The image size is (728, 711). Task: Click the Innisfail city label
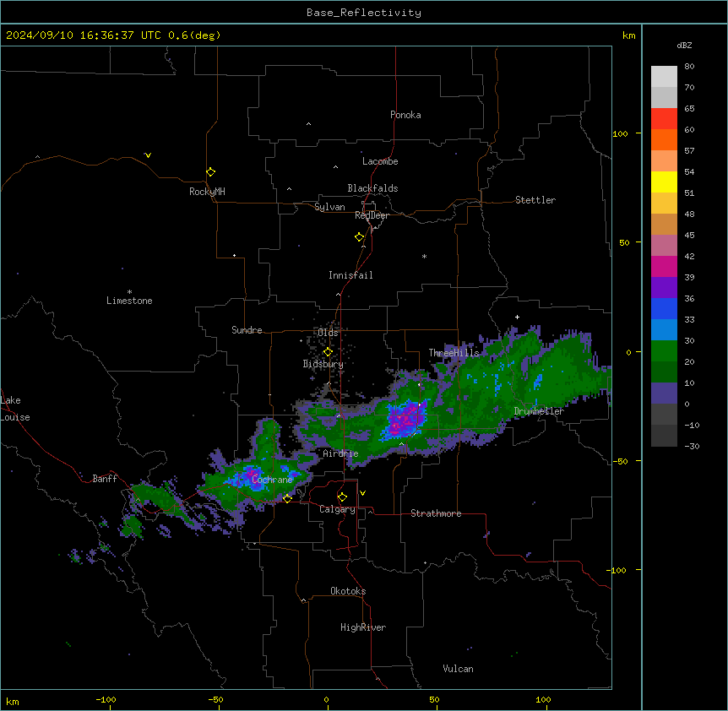pos(350,275)
